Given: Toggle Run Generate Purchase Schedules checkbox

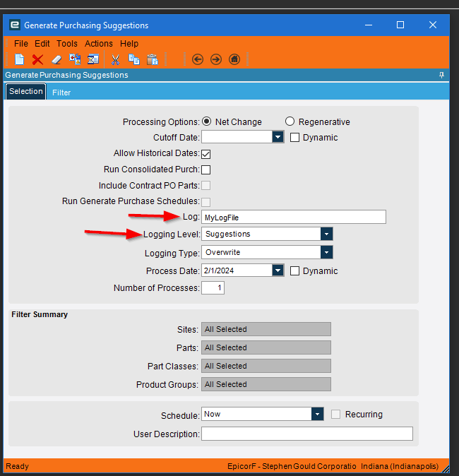Looking at the screenshot, I should click(205, 202).
